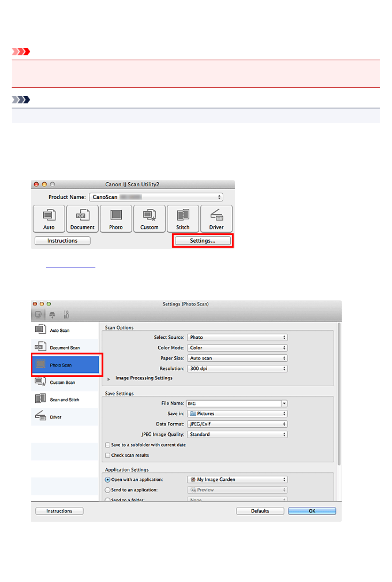Click the Stitch scan button

[x=183, y=219]
